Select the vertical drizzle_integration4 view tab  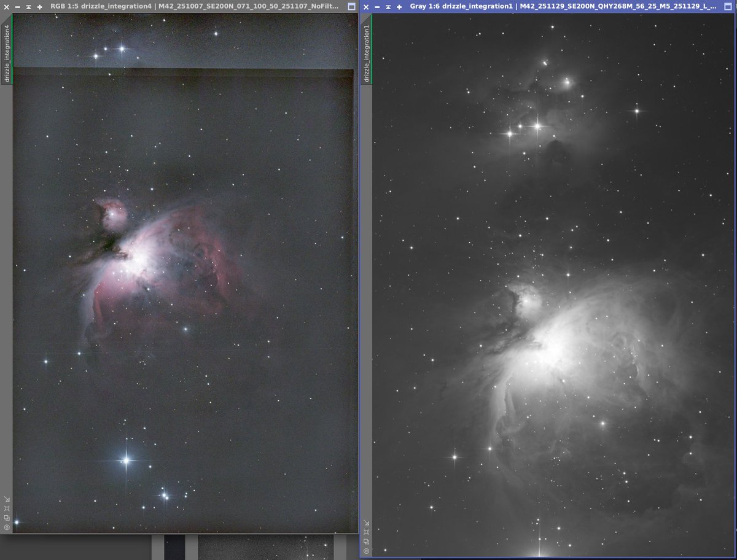[7, 50]
